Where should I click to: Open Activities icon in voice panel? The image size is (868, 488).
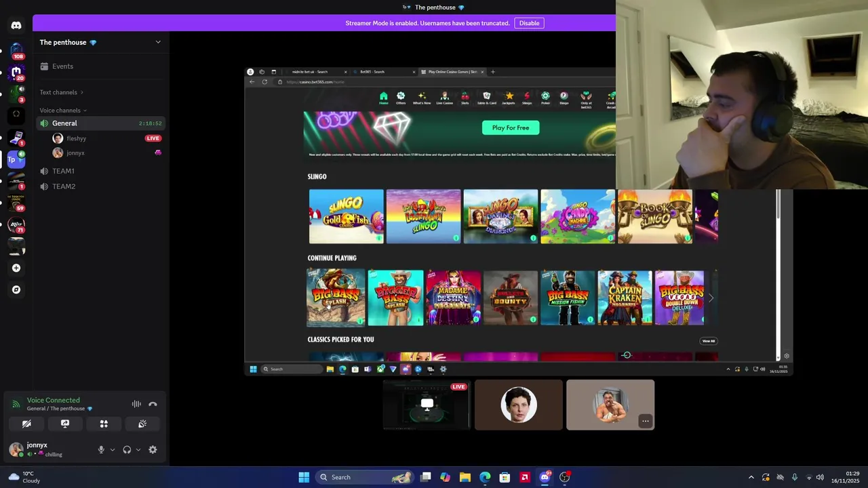pos(104,424)
